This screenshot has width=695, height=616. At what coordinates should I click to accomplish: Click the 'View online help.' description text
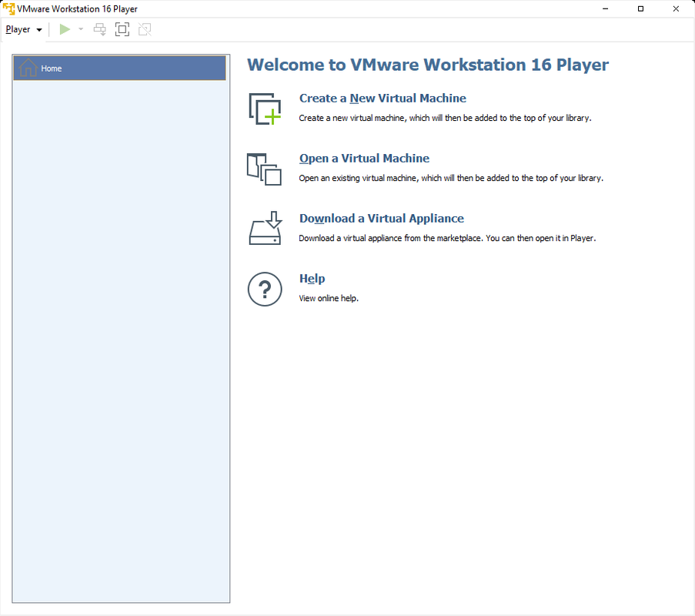(329, 299)
